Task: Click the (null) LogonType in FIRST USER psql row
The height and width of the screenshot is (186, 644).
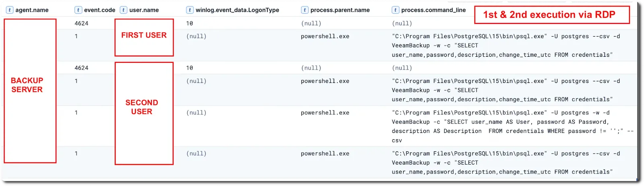Action: (196, 36)
